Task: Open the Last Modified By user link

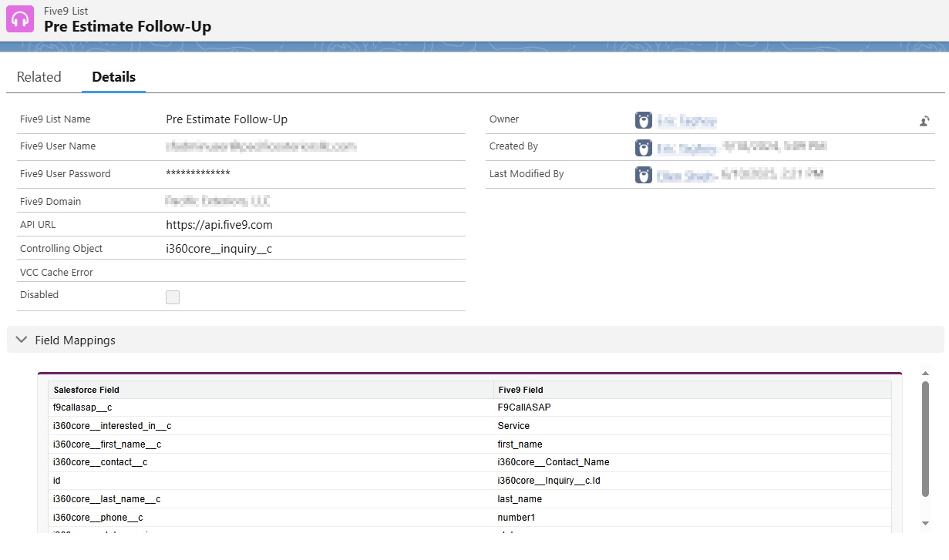Action: click(x=685, y=176)
